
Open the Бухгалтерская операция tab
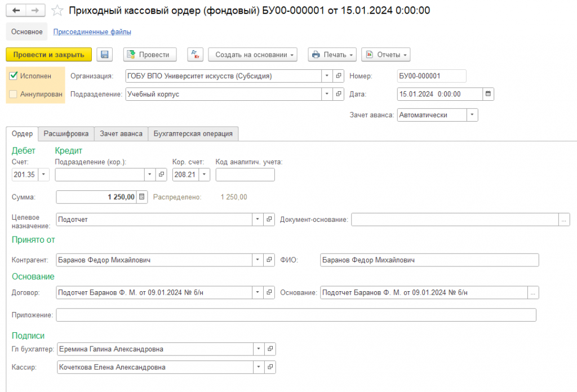[x=193, y=134]
